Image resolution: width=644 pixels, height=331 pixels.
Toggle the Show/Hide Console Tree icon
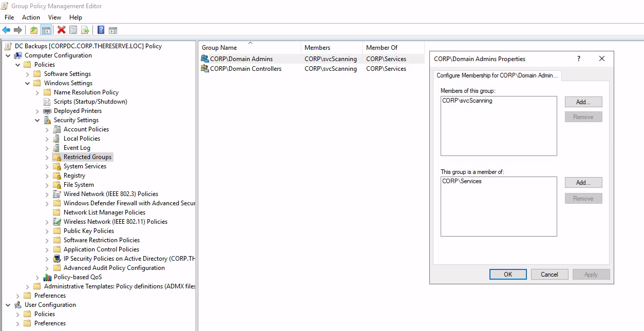[x=46, y=30]
